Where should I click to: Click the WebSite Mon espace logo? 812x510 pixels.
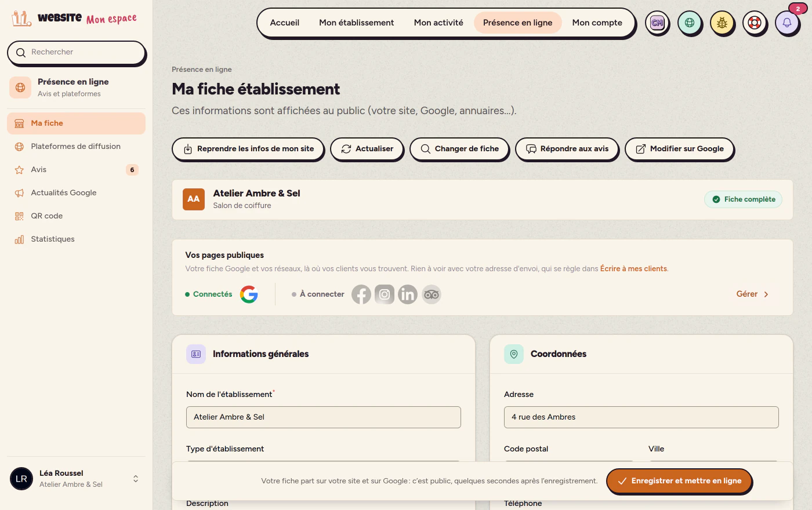tap(74, 19)
